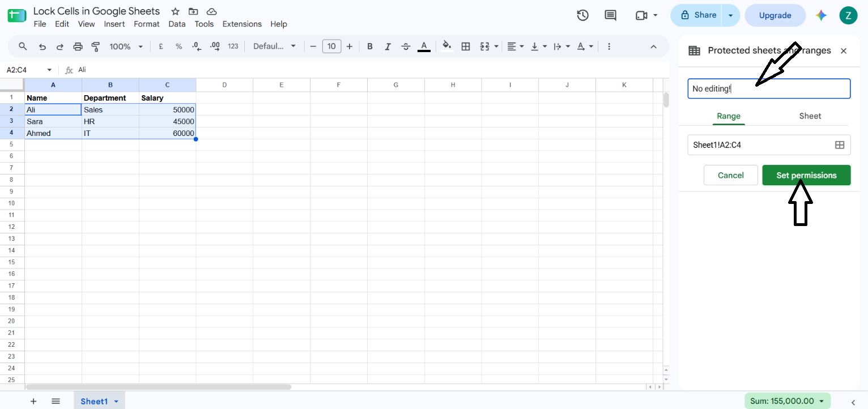Undo the last action
The image size is (868, 409).
(x=42, y=46)
